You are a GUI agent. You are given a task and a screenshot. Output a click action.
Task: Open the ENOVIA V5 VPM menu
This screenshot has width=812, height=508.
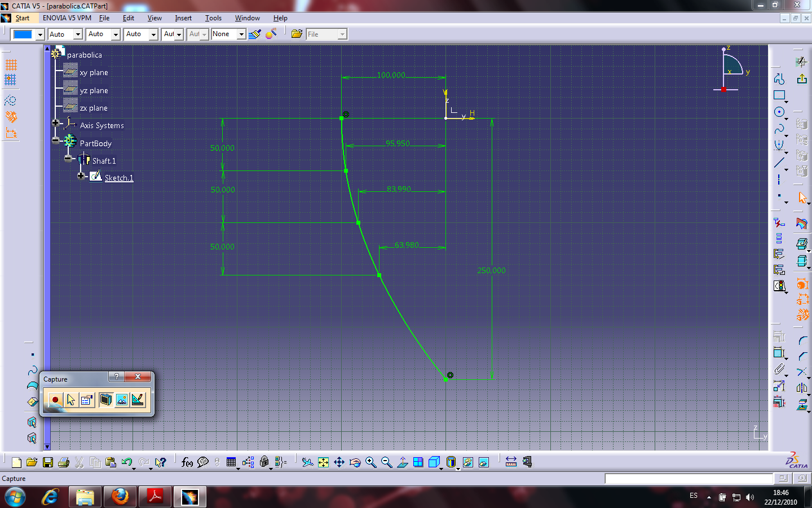tap(67, 18)
